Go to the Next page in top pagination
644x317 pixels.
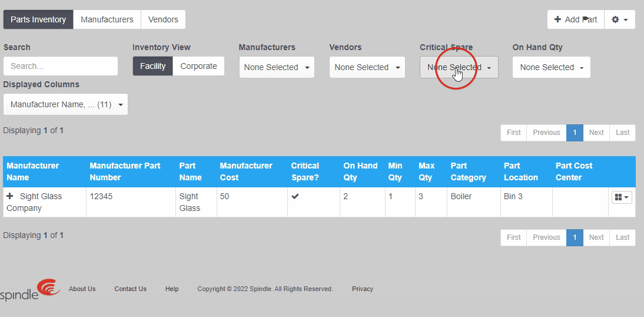tap(596, 133)
